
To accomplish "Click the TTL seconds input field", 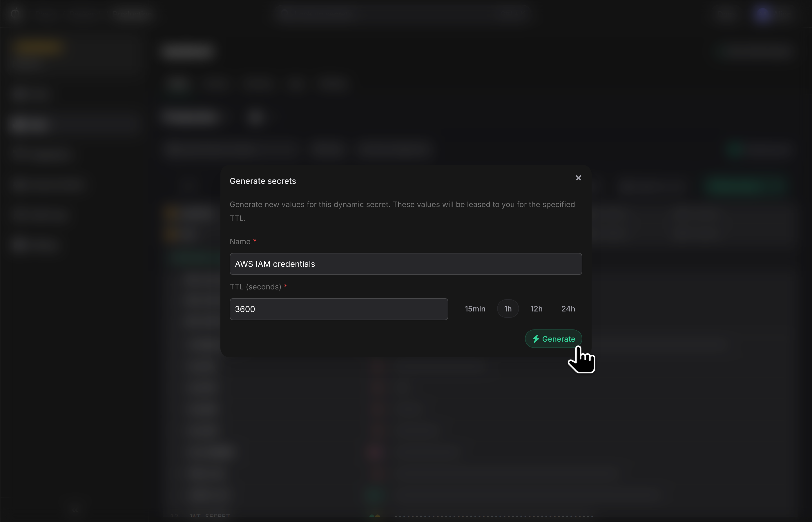I will pos(338,309).
